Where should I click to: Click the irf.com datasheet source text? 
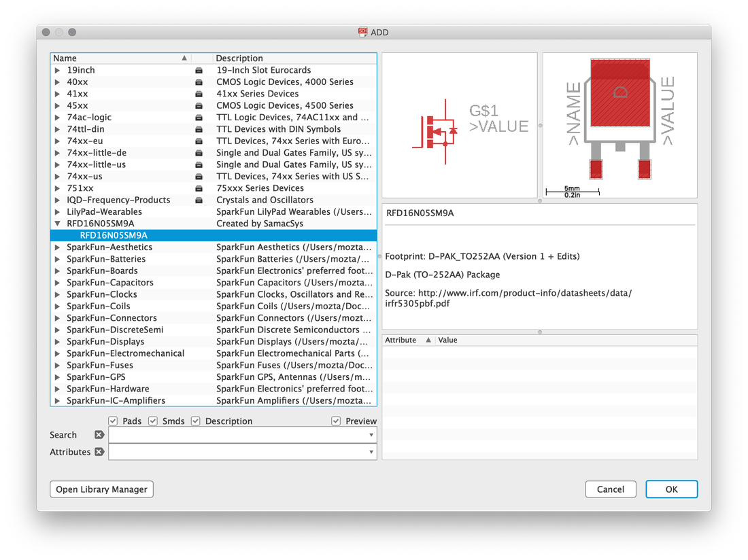click(508, 298)
